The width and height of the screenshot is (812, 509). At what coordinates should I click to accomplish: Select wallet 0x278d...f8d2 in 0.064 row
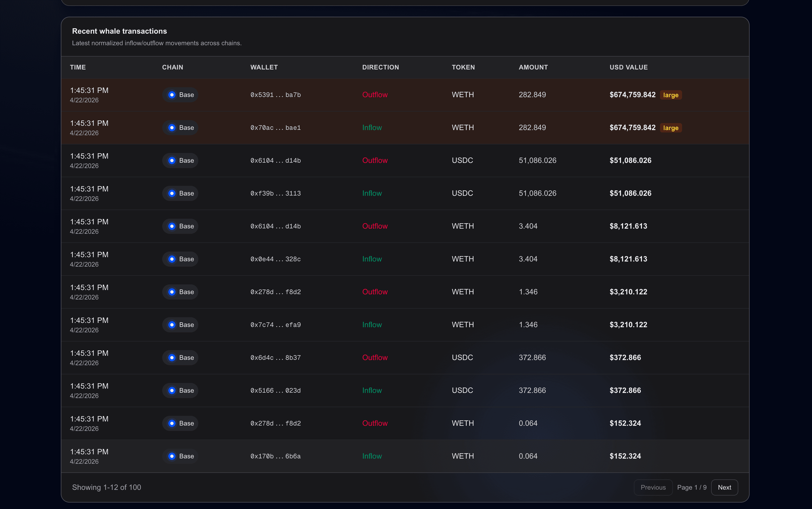(x=275, y=423)
